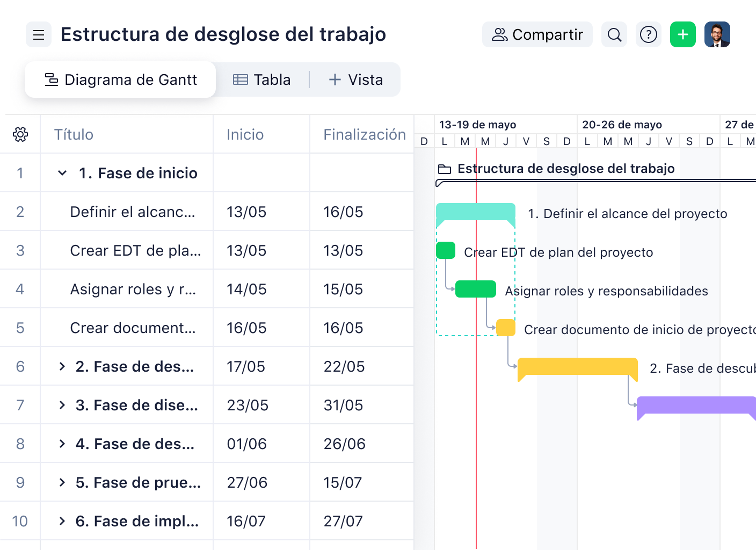
Task: Select the Crear EDT de pla... task title
Action: click(x=135, y=250)
